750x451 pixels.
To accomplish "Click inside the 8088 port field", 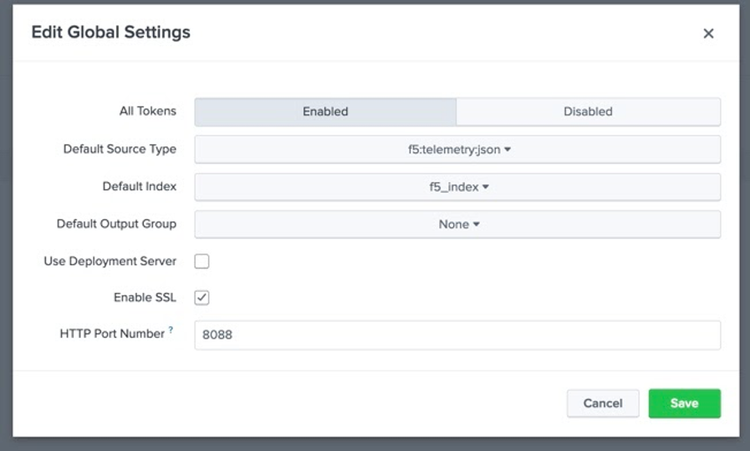I will click(457, 336).
